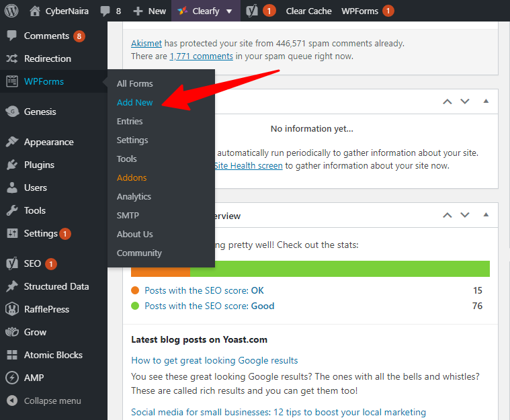Image resolution: width=510 pixels, height=420 pixels.
Task: Click the Comments count badge 8 in sidebar
Action: [79, 36]
